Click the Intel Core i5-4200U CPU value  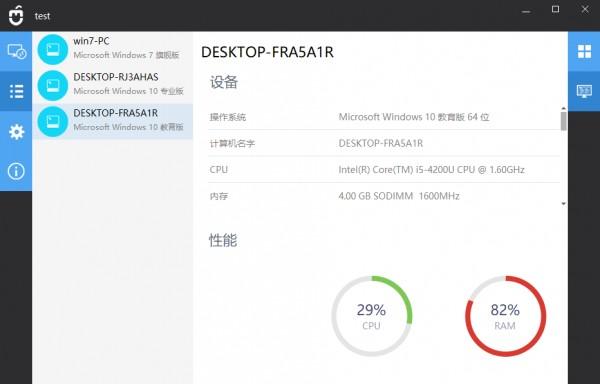tap(431, 169)
